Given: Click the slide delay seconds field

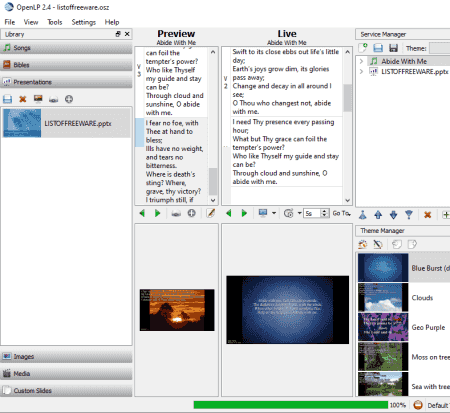Looking at the screenshot, I should pyautogui.click(x=312, y=213).
